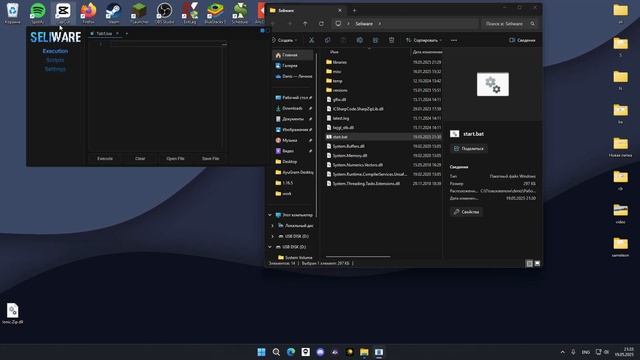Switch Explorer to large thumbnails view
Screen dimensions: 640x360
click(537, 263)
